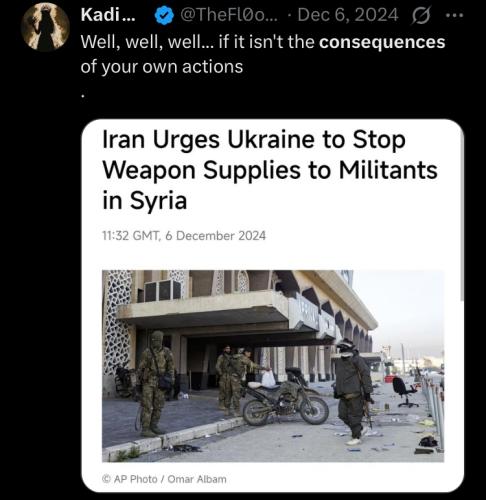This screenshot has width=486, height=500.
Task: Click the lone period below the tweet text
Action: pos(83,97)
